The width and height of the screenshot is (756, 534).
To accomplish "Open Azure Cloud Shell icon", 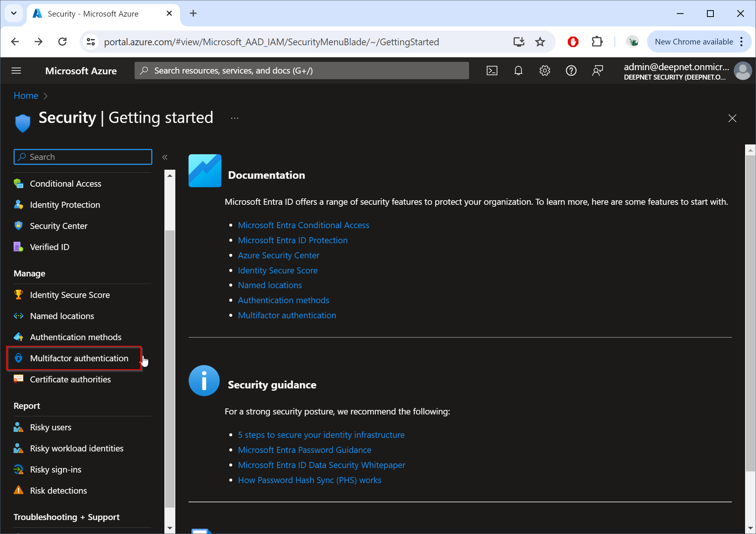I will [x=492, y=71].
